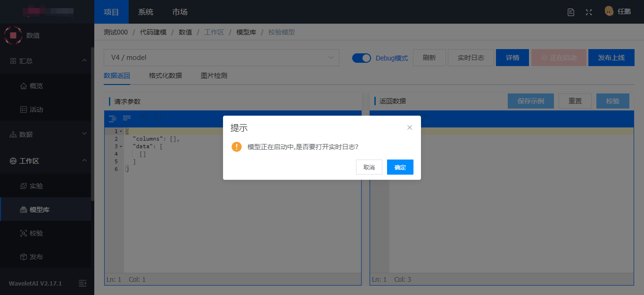Click the 工作区 gear icon

coord(13,161)
